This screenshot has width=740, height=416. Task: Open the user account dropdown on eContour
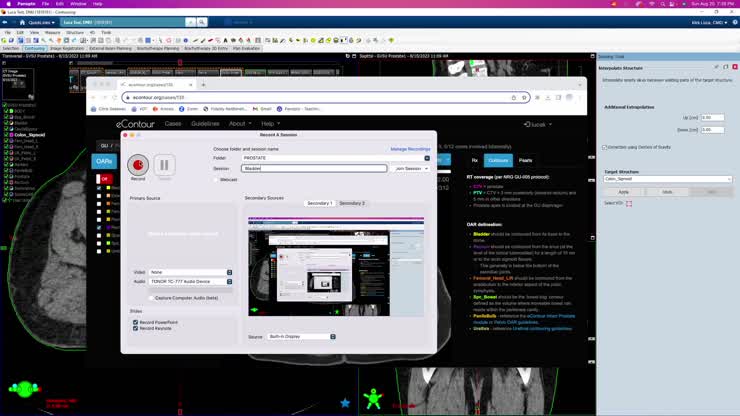click(x=538, y=125)
